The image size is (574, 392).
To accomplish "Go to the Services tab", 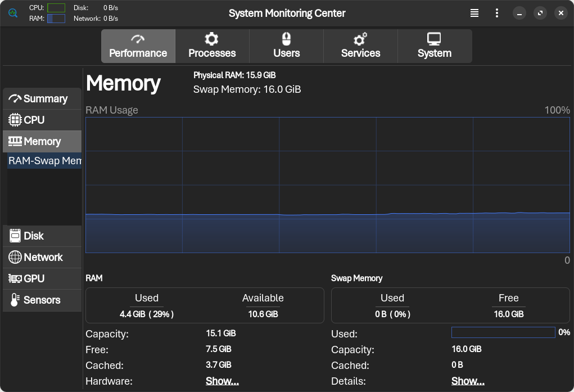I will point(360,46).
